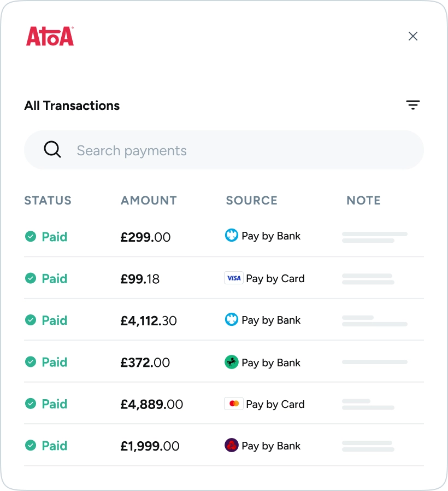This screenshot has height=491, width=448.
Task: Sort by the AMOUNT column header
Action: [149, 200]
